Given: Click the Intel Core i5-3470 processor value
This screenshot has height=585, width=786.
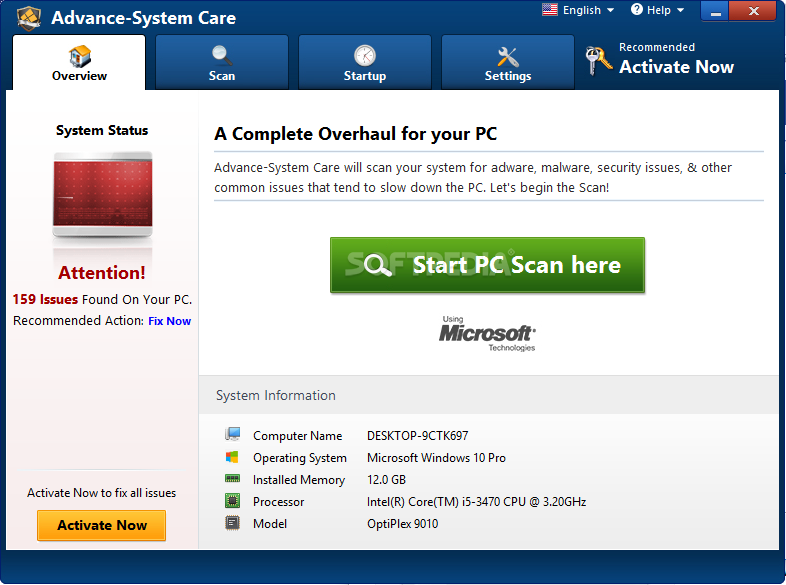Looking at the screenshot, I should (x=476, y=502).
